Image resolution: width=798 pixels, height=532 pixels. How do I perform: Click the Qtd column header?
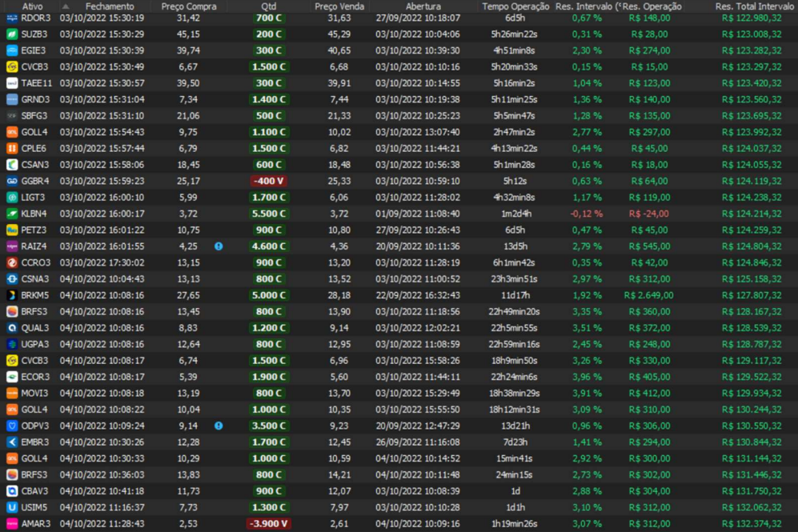[269, 6]
